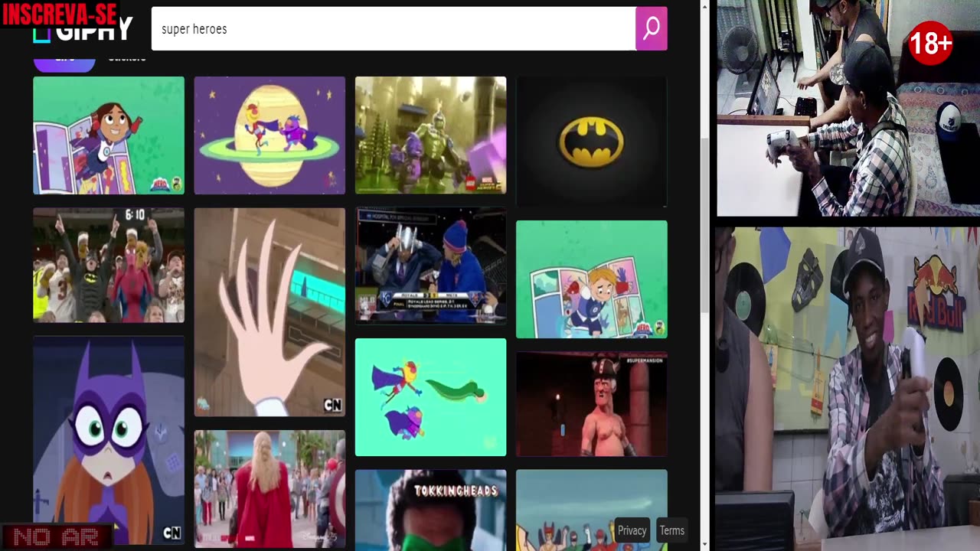Open the cartoon hand Cartoon Network GIF
The height and width of the screenshot is (551, 980).
(269, 312)
